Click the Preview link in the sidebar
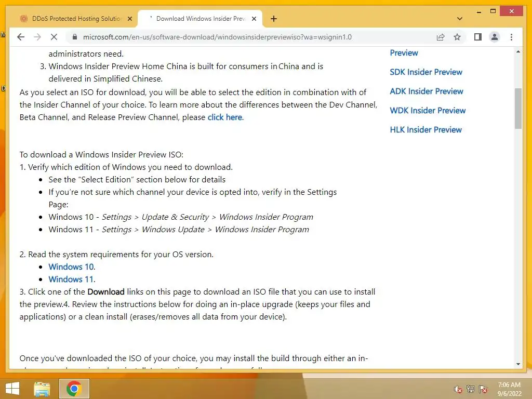Image resolution: width=532 pixels, height=399 pixels. click(404, 53)
